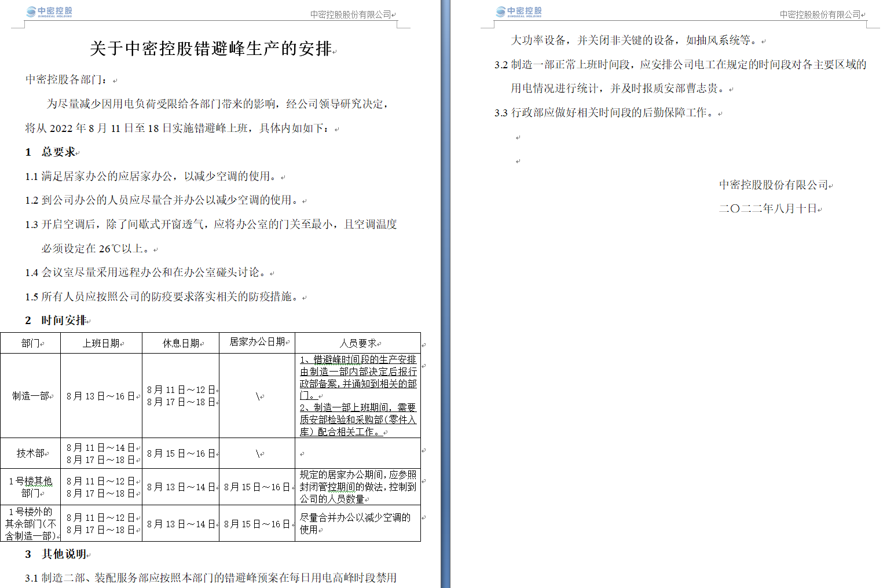The width and height of the screenshot is (883, 588).
Task: Select left page header text 中密控股股份有限公司
Action: click(x=351, y=14)
